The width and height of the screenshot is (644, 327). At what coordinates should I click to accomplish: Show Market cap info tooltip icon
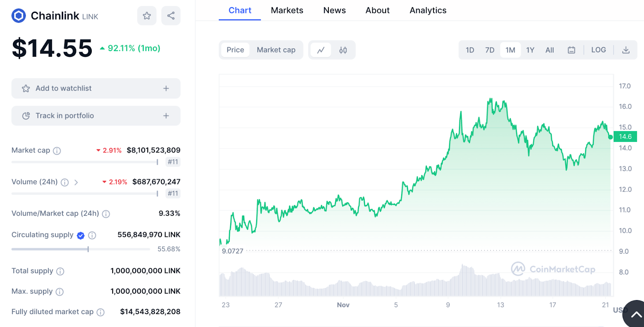[57, 151]
